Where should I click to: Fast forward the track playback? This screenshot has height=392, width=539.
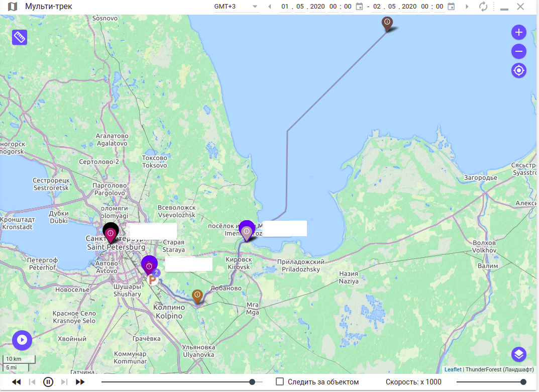80,382
